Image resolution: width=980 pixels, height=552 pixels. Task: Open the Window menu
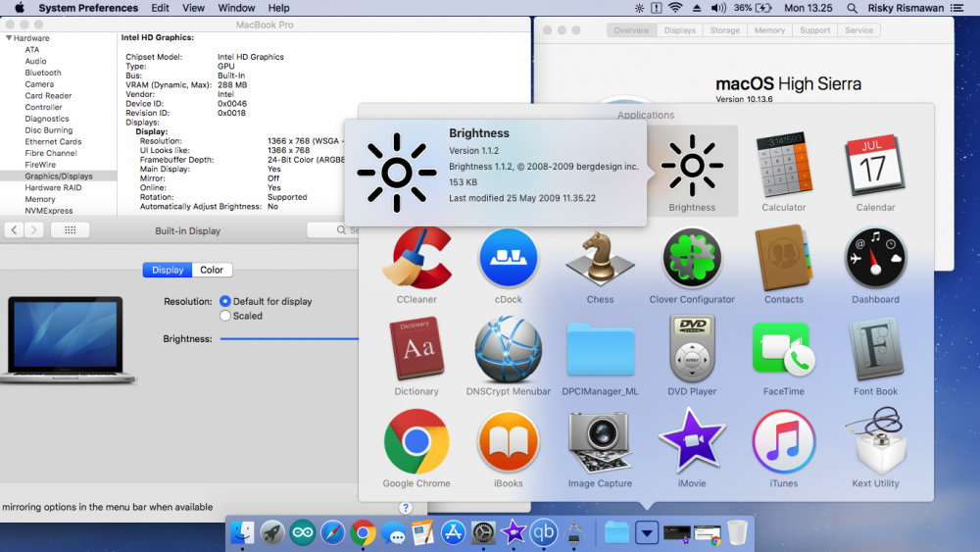coord(236,8)
